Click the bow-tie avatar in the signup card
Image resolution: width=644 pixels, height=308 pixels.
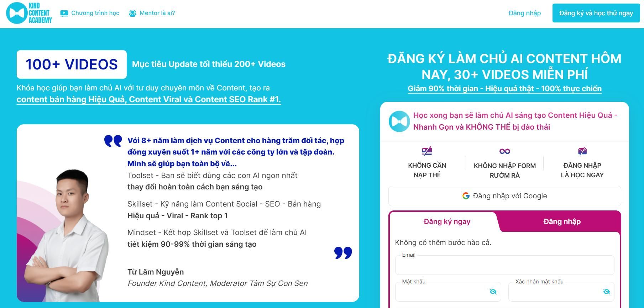click(x=399, y=121)
